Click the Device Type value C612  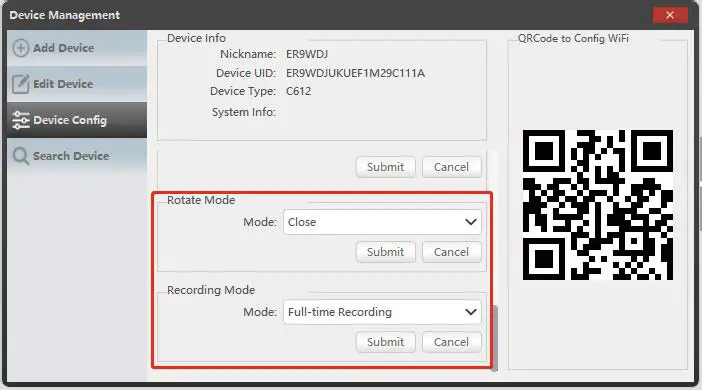(298, 91)
